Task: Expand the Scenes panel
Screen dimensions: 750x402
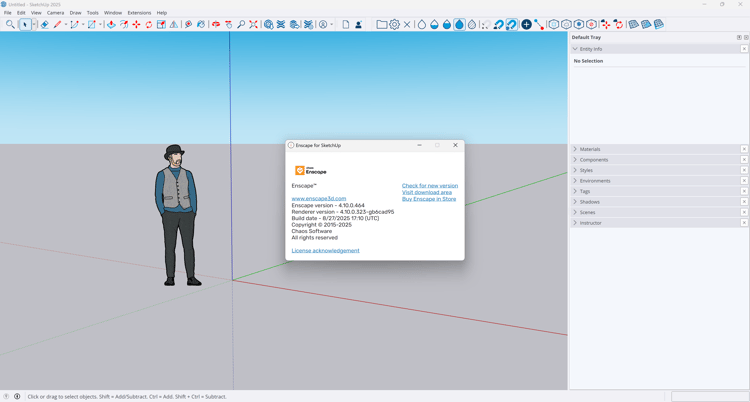Action: pyautogui.click(x=575, y=212)
